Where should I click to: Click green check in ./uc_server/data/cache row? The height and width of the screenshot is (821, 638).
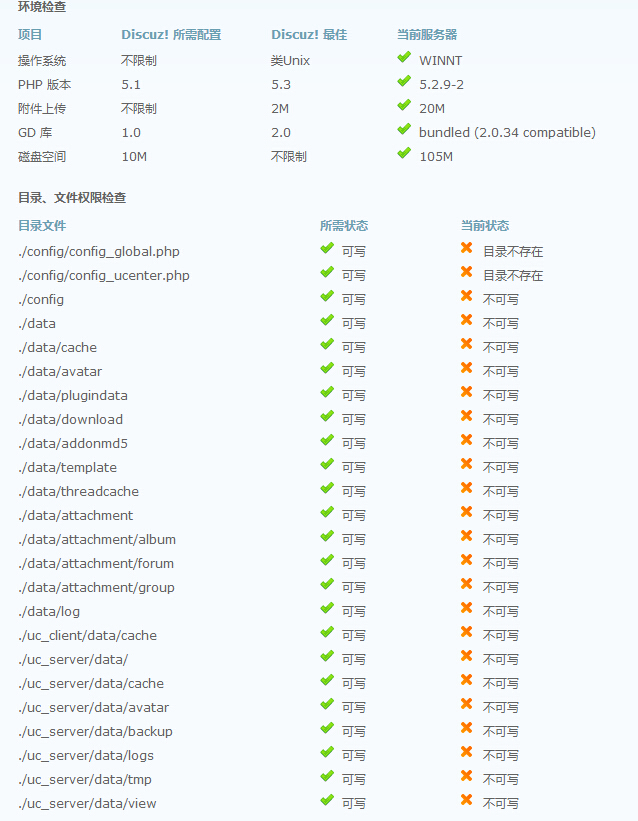point(327,680)
